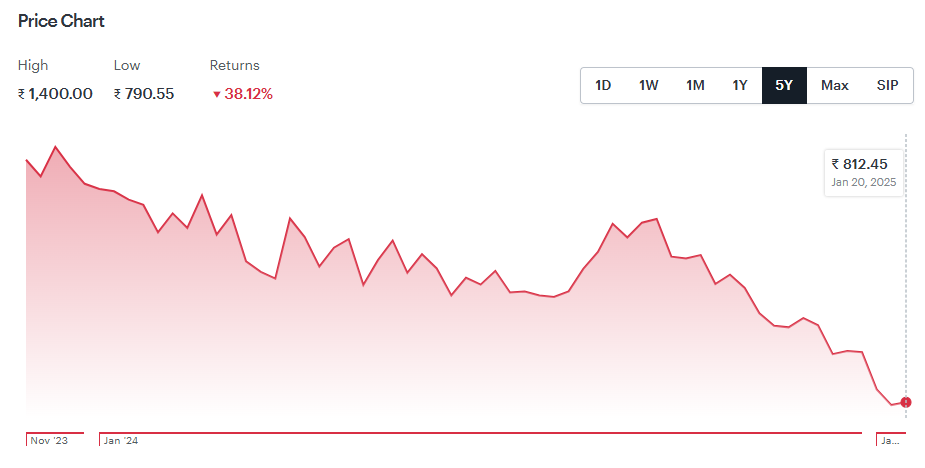The width and height of the screenshot is (925, 468).
Task: Switch to the SIP tab
Action: coord(887,86)
